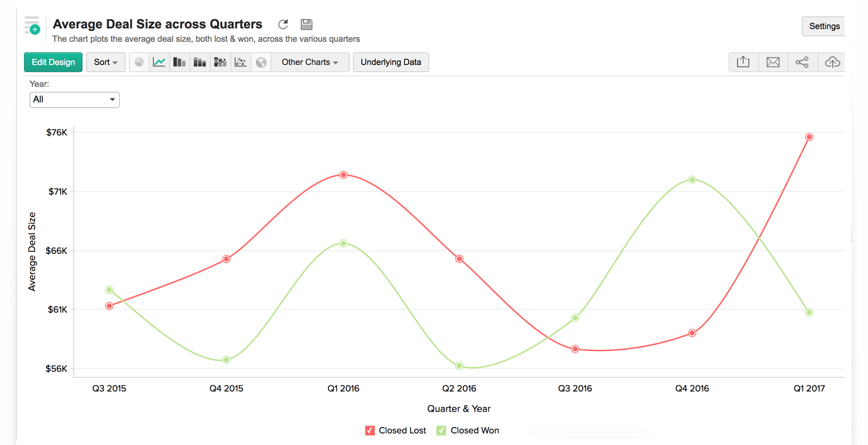
Task: Uncheck the Closed Lost legend checkbox
Action: tap(370, 430)
